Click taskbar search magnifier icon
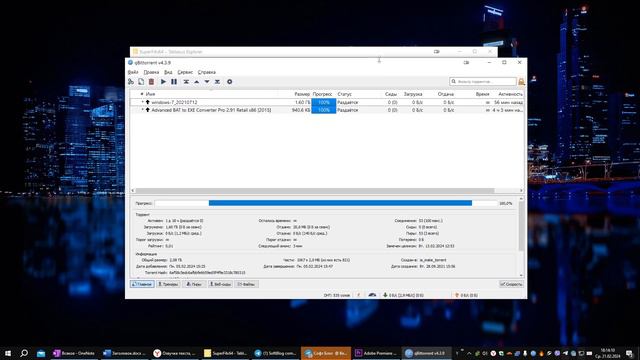This screenshot has height=360, width=640. [24, 353]
